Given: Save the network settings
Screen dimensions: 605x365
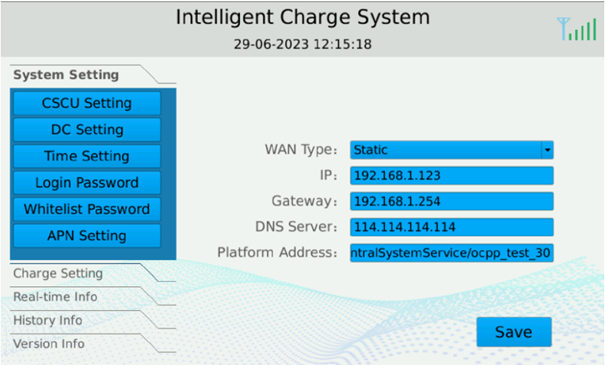Looking at the screenshot, I should (514, 332).
